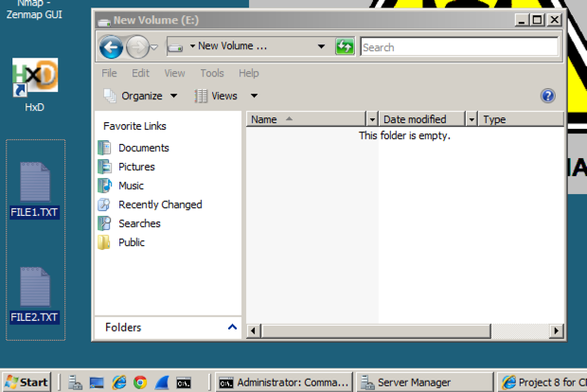Expand the New Volume breadcrumb arrow

(192, 46)
